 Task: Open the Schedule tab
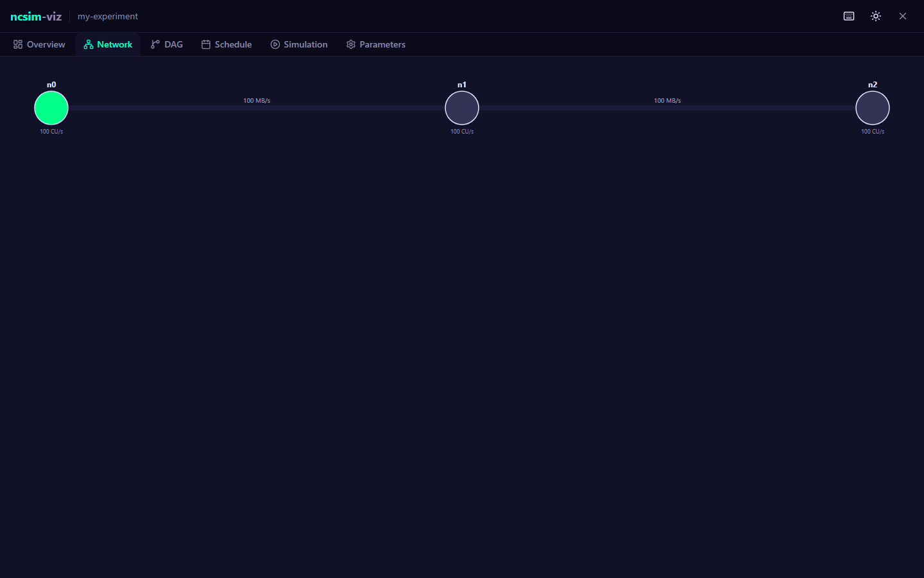point(227,44)
